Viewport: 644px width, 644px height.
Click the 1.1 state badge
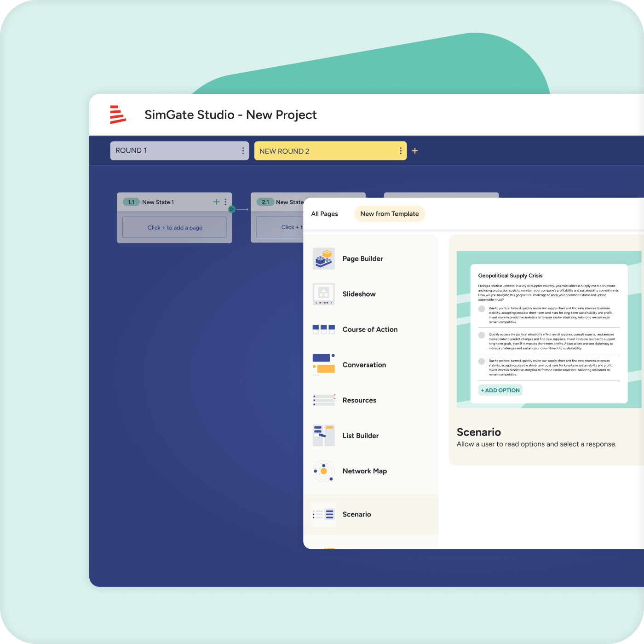coord(131,202)
